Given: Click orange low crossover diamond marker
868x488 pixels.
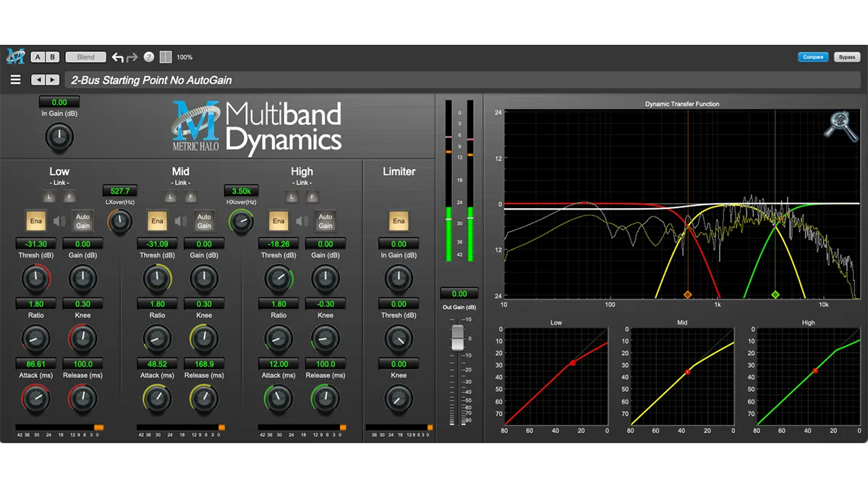Looking at the screenshot, I should click(688, 295).
